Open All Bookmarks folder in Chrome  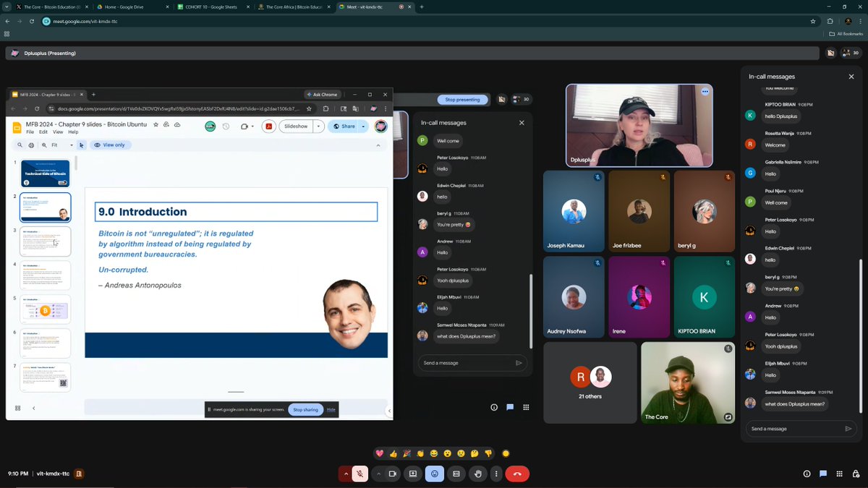click(x=846, y=34)
